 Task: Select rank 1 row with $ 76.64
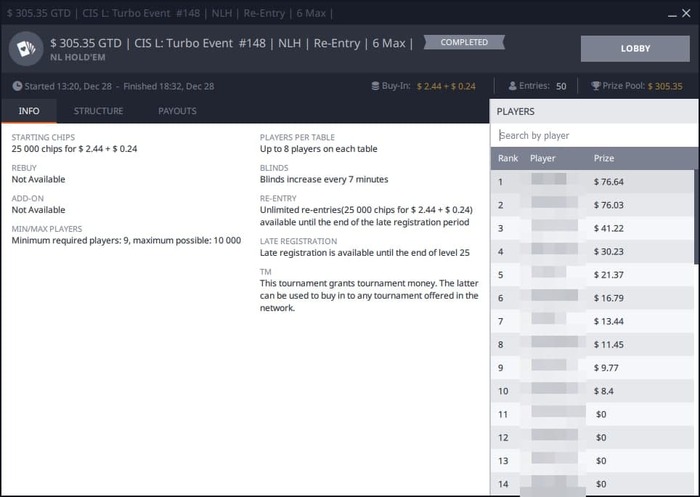pos(592,181)
